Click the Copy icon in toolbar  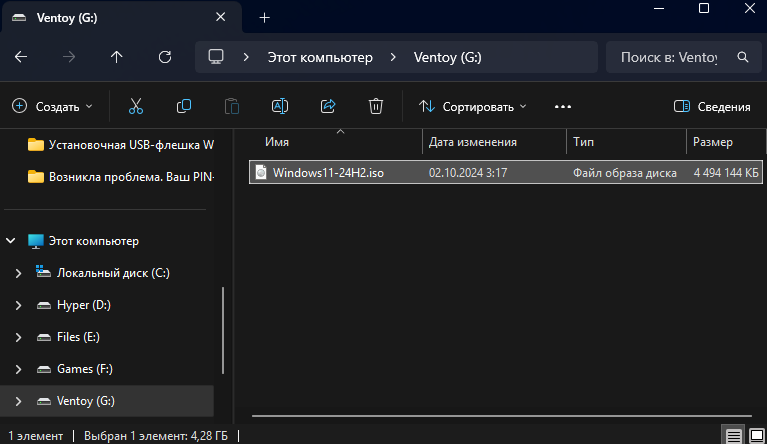[184, 106]
